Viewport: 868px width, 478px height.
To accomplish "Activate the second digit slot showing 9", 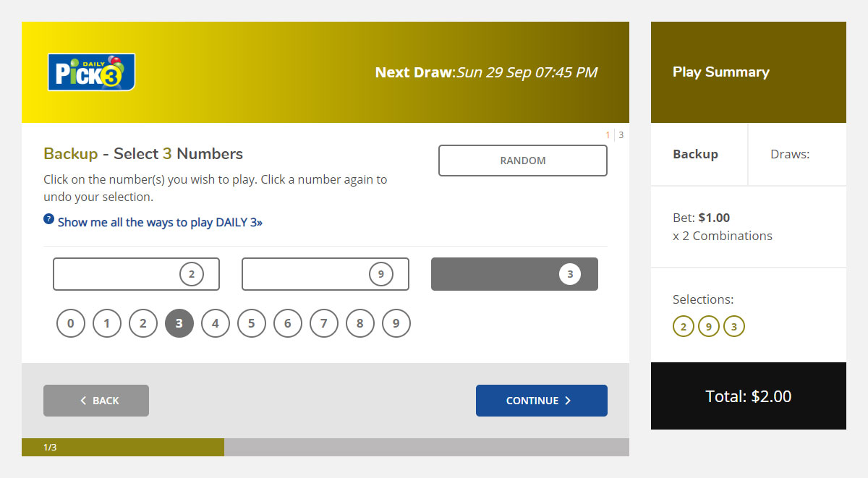I will pyautogui.click(x=325, y=274).
